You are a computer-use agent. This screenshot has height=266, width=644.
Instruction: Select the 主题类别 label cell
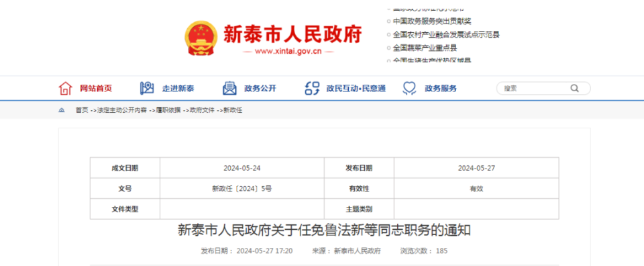click(x=359, y=209)
